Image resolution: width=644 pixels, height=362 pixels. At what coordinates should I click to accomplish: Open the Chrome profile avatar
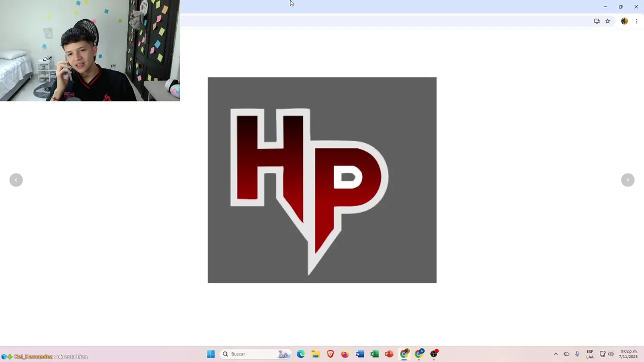point(624,21)
